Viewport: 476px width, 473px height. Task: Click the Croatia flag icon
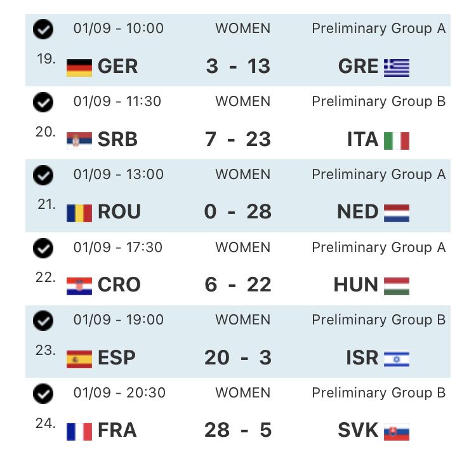point(79,286)
